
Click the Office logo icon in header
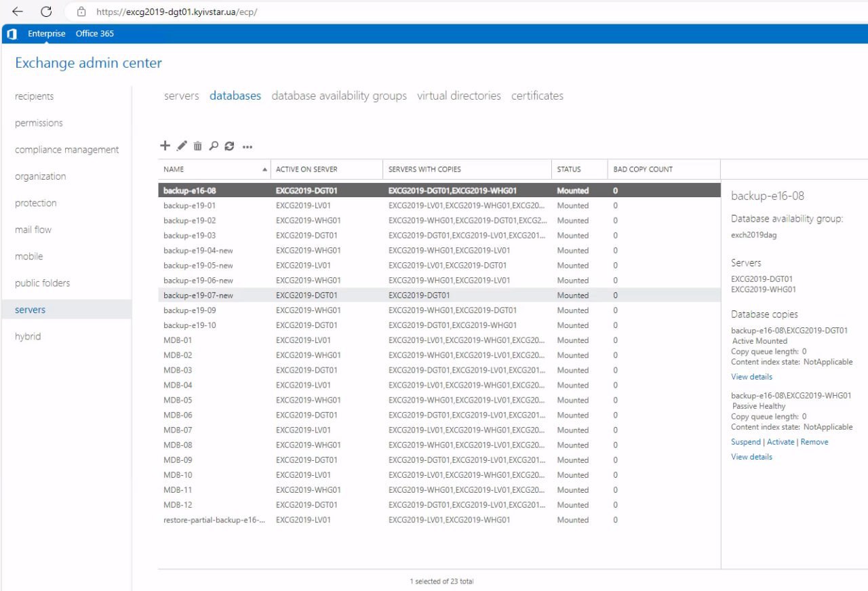[12, 34]
